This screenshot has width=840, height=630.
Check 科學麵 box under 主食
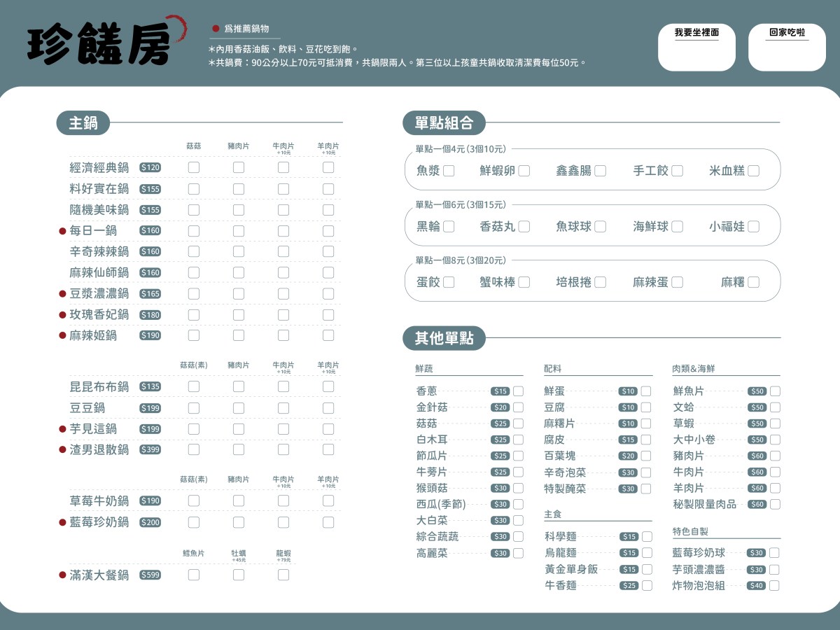click(x=645, y=536)
